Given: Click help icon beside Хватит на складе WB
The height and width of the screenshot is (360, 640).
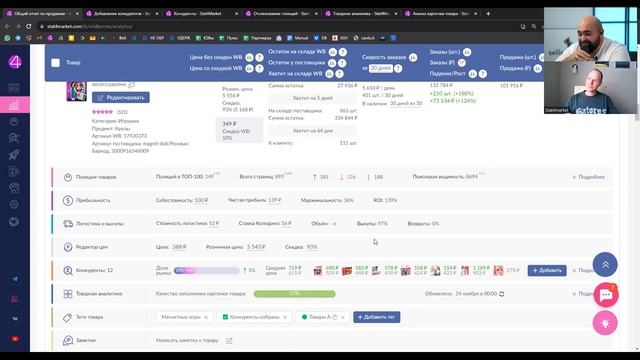Looking at the screenshot, I should (339, 74).
